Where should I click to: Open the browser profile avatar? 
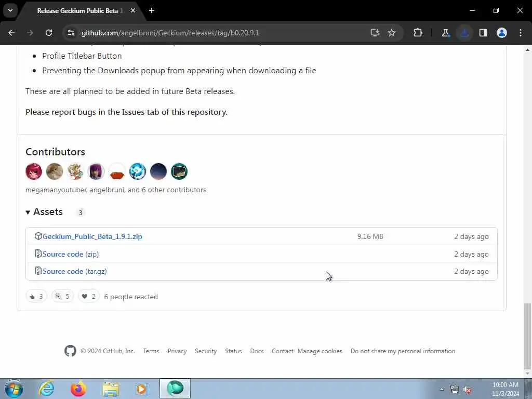coord(502,33)
